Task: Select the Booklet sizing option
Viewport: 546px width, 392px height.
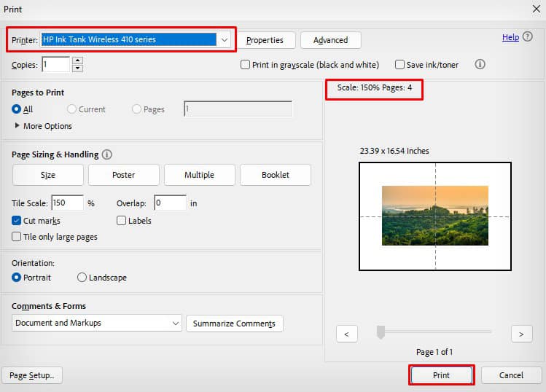Action: pyautogui.click(x=276, y=175)
